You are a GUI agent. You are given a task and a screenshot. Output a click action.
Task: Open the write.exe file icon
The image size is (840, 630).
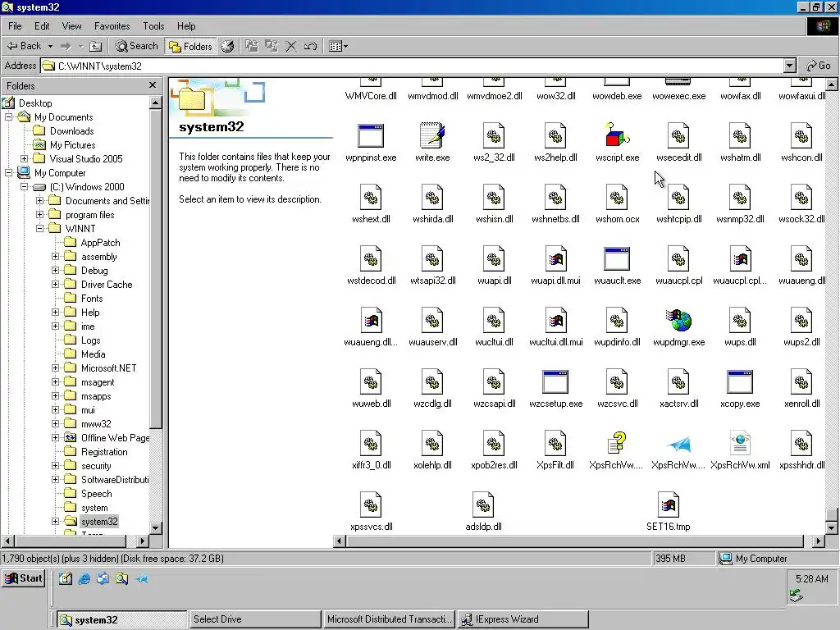click(x=432, y=135)
